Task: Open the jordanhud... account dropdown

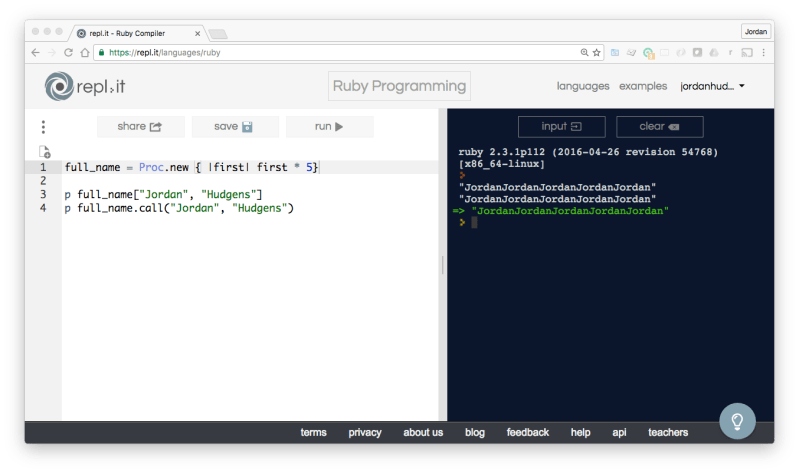Action: [x=712, y=86]
